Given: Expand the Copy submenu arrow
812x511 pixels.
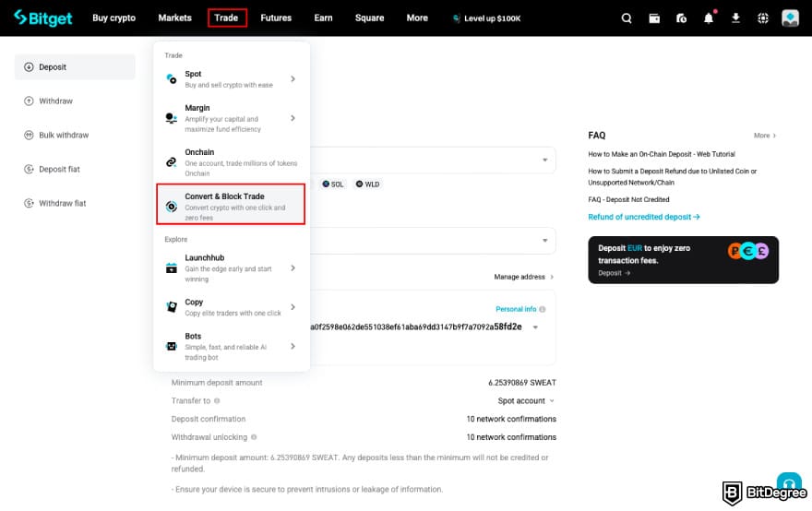Looking at the screenshot, I should [x=293, y=307].
